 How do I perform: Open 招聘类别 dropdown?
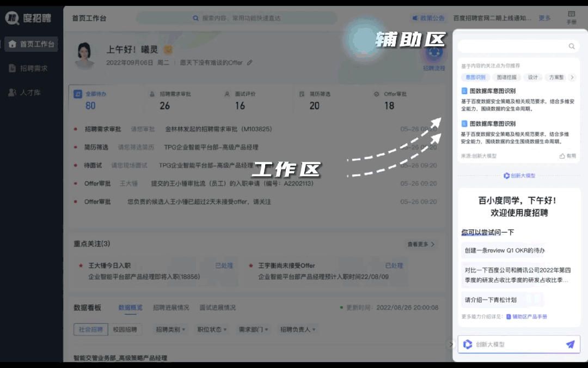click(x=170, y=329)
